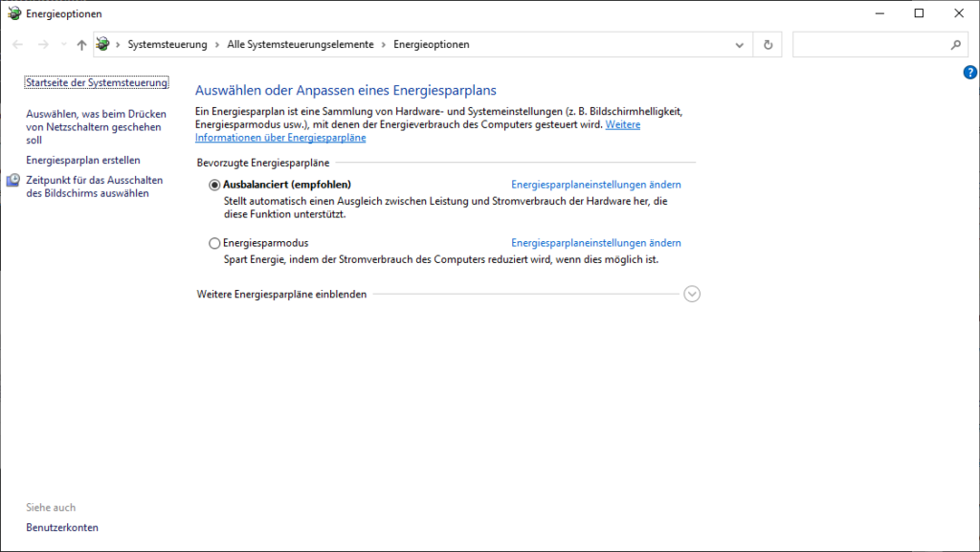Go up one level with the up arrow
The height and width of the screenshot is (552, 980).
point(82,44)
